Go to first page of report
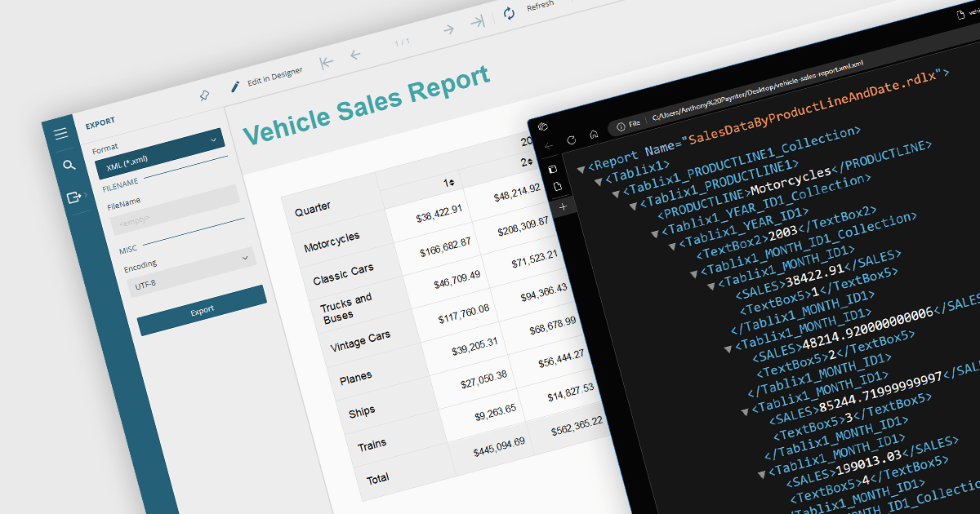 click(x=327, y=63)
